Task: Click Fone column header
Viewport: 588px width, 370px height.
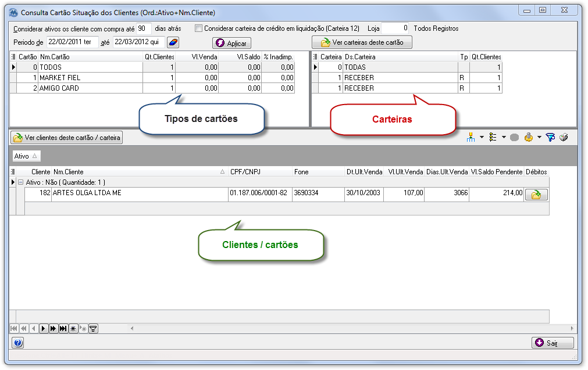Action: click(318, 172)
